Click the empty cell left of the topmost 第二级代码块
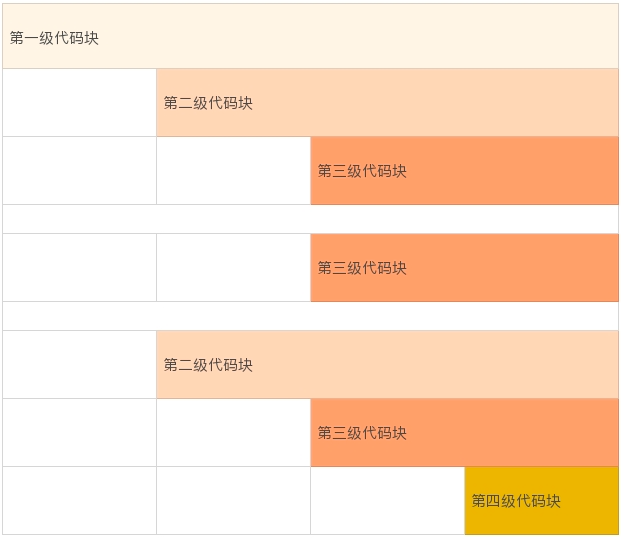Image resolution: width=623 pixels, height=540 pixels. click(79, 102)
